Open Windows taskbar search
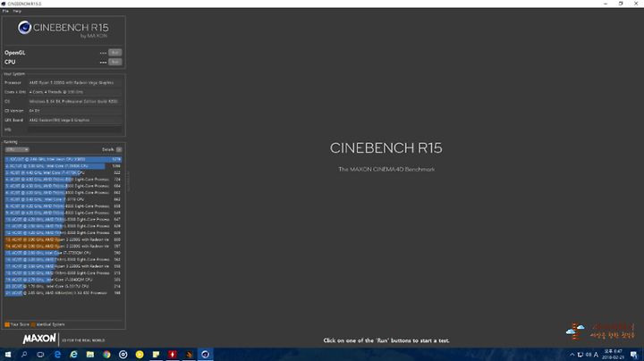Viewport: 644px width, 361px height. [24, 355]
